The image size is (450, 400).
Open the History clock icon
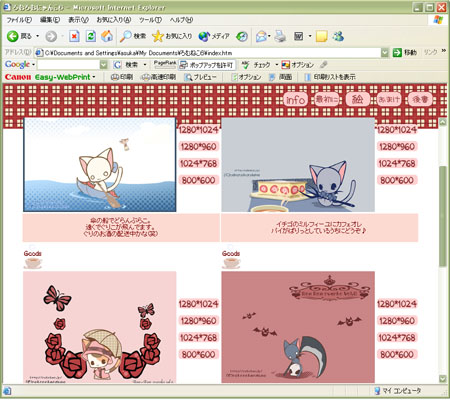pos(242,36)
